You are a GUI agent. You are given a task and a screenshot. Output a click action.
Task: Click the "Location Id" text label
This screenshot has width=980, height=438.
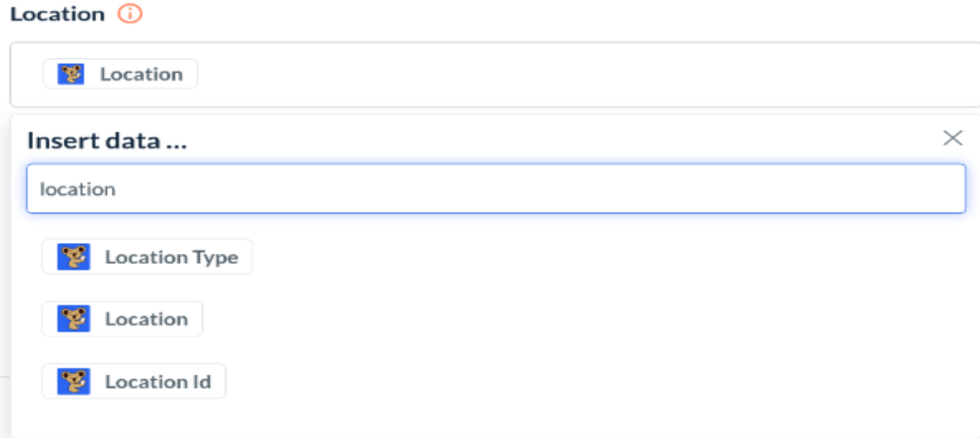pos(158,382)
